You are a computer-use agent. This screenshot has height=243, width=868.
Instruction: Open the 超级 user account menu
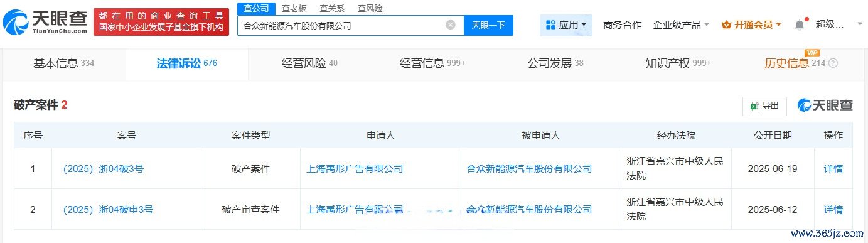[x=839, y=25]
